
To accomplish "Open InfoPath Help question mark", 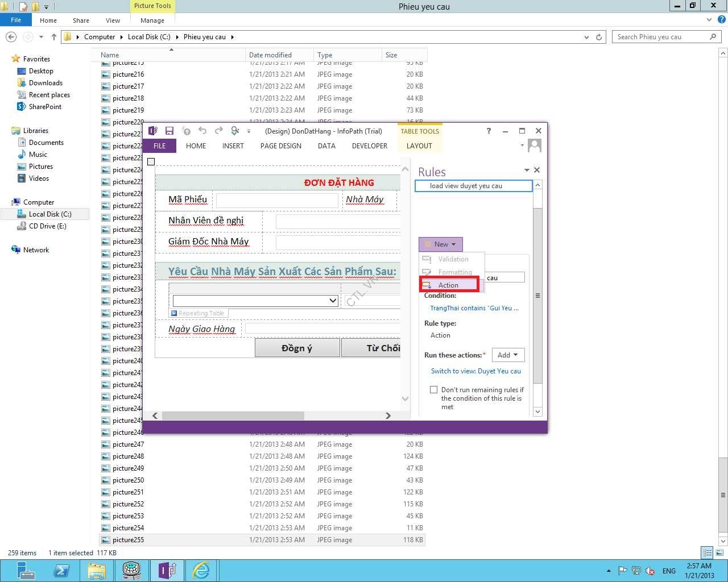I will click(x=489, y=131).
